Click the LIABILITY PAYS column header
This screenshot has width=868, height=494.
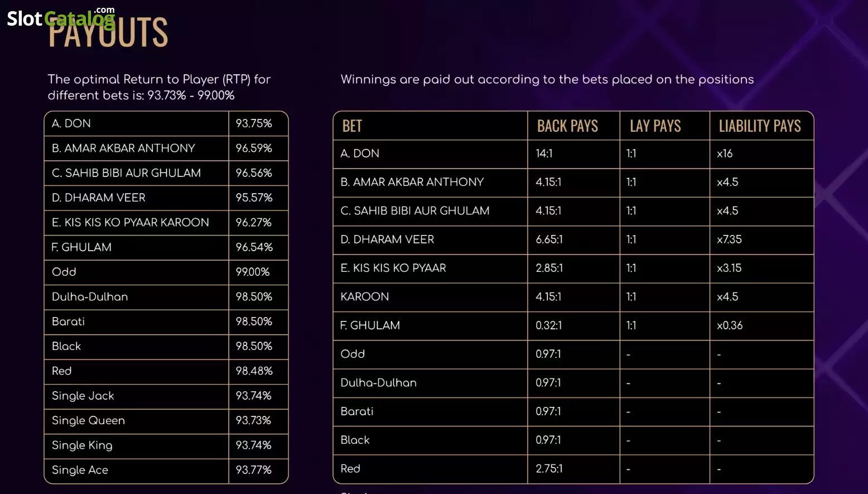(x=760, y=126)
